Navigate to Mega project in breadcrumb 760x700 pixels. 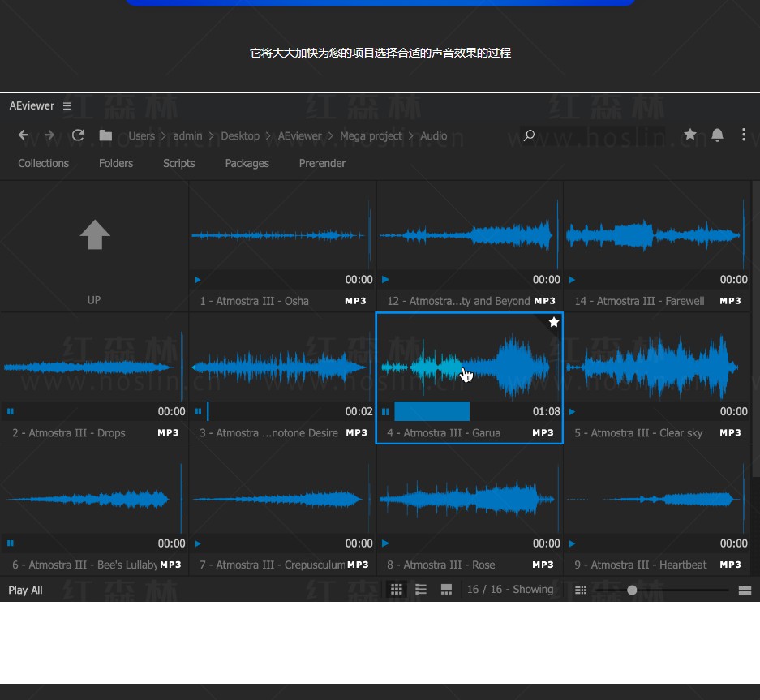point(371,135)
